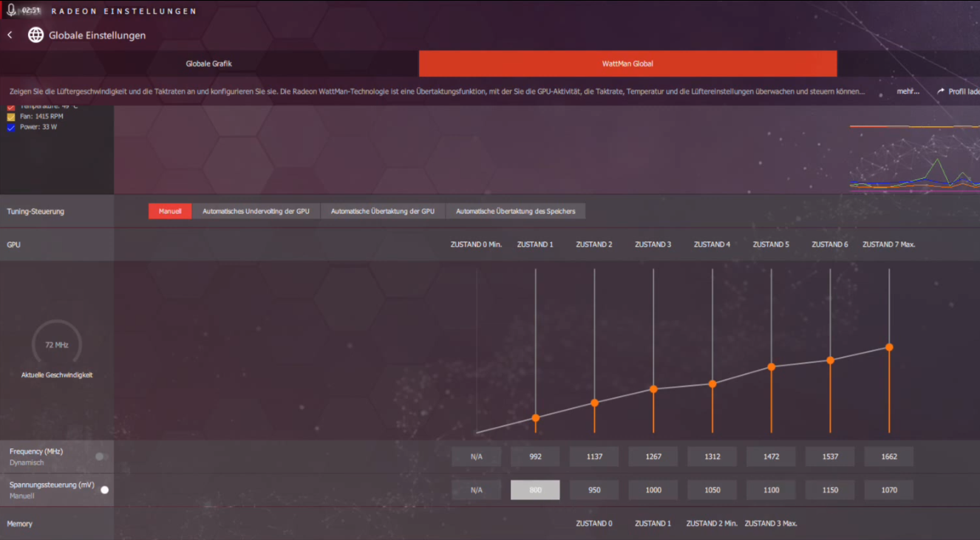Choose Automatisches Undervolting der GPU
The height and width of the screenshot is (540, 980).
pos(256,211)
